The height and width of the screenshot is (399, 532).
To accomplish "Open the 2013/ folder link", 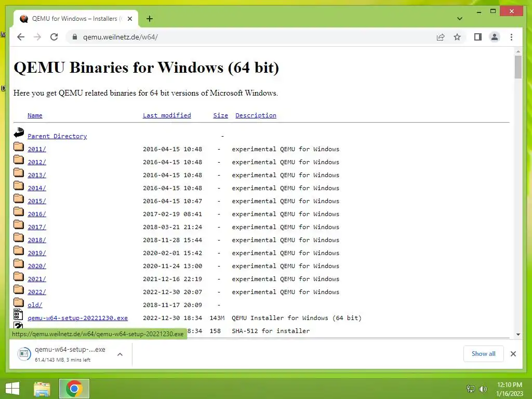I will [x=37, y=175].
